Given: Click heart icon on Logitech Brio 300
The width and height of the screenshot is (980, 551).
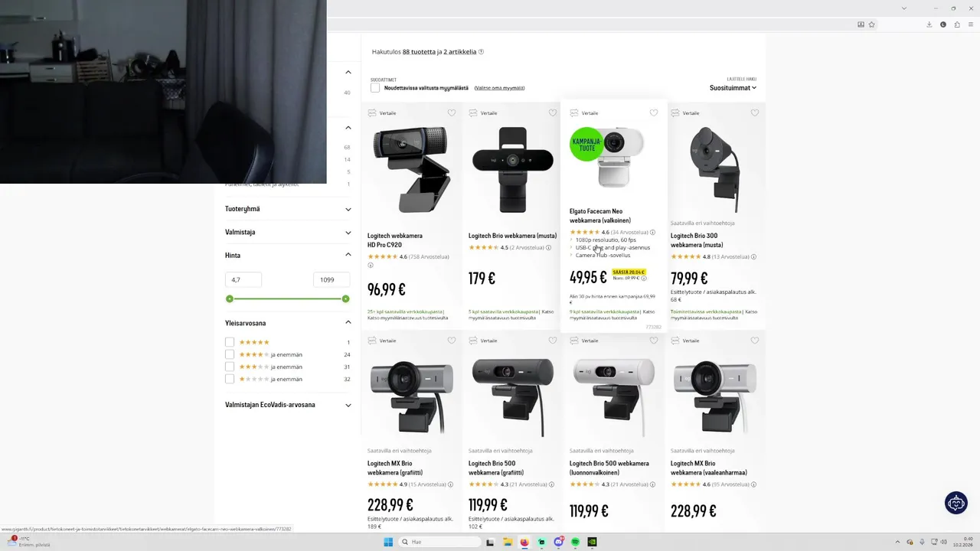Looking at the screenshot, I should click(755, 112).
